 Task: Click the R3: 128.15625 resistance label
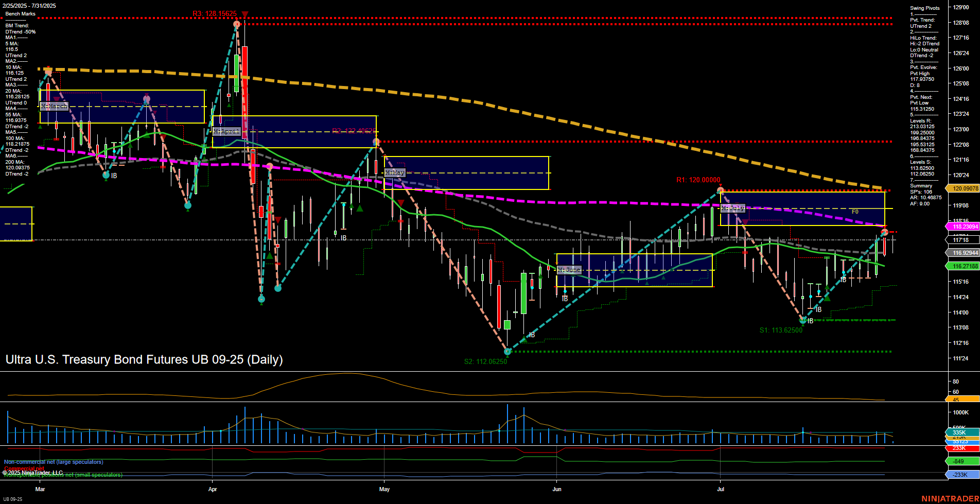215,14
